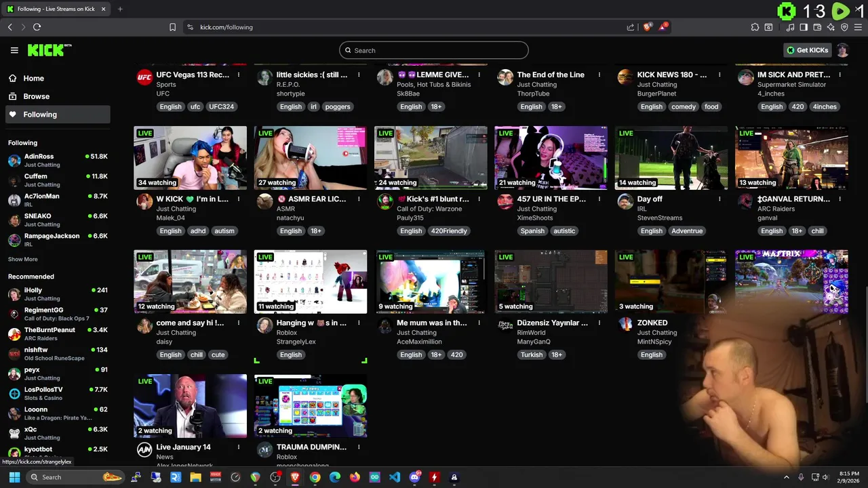Open natachyu ASMR stream thumbnail

click(x=311, y=157)
